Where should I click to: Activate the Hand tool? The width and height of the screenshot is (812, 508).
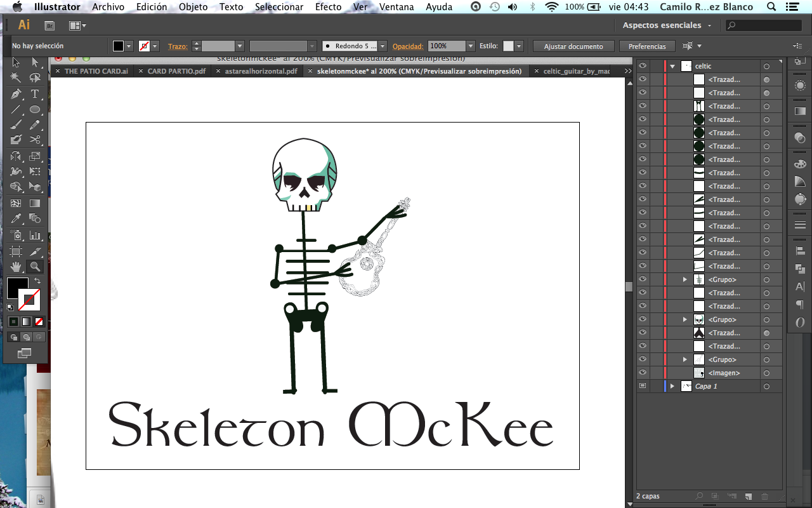pos(16,267)
